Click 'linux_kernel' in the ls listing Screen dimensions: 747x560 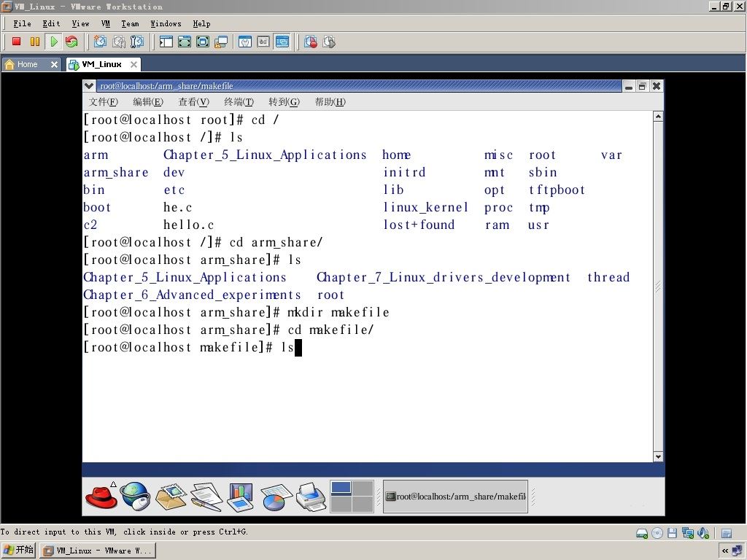point(426,208)
